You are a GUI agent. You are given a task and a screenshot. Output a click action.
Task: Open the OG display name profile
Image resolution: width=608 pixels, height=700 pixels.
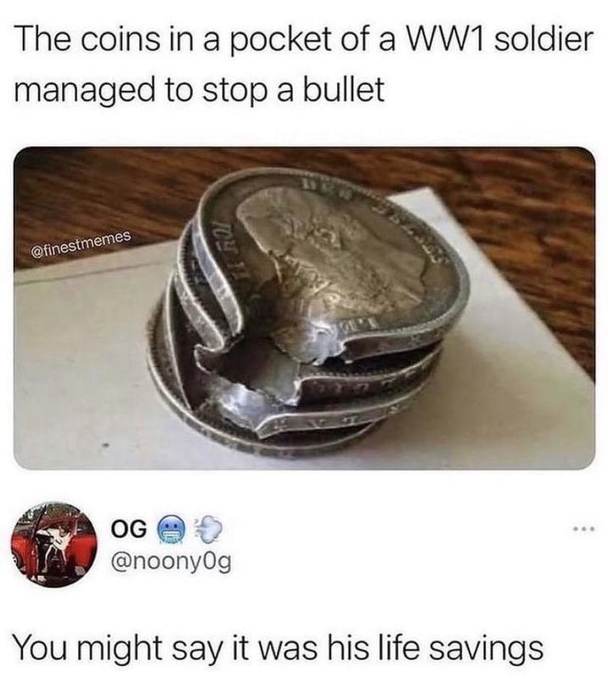[128, 528]
